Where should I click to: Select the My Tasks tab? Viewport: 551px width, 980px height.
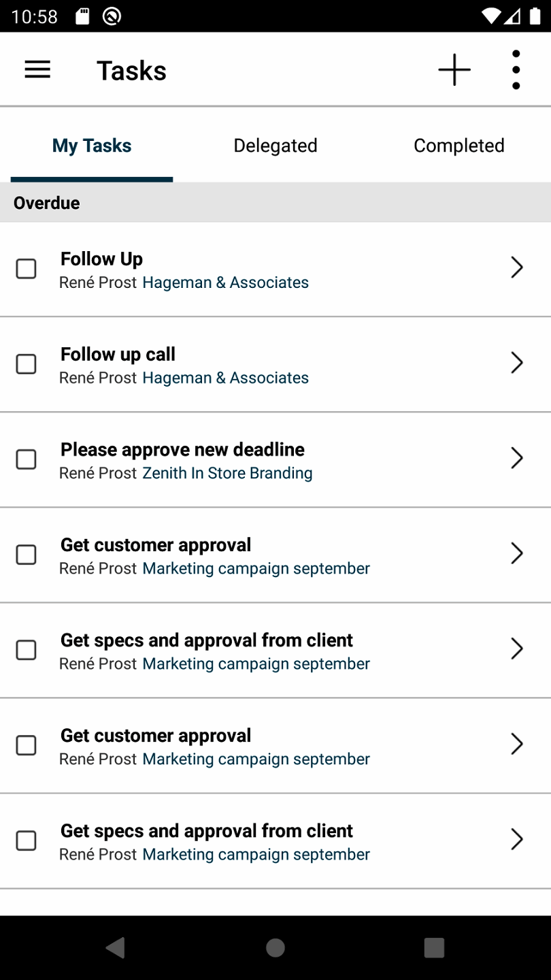tap(92, 146)
